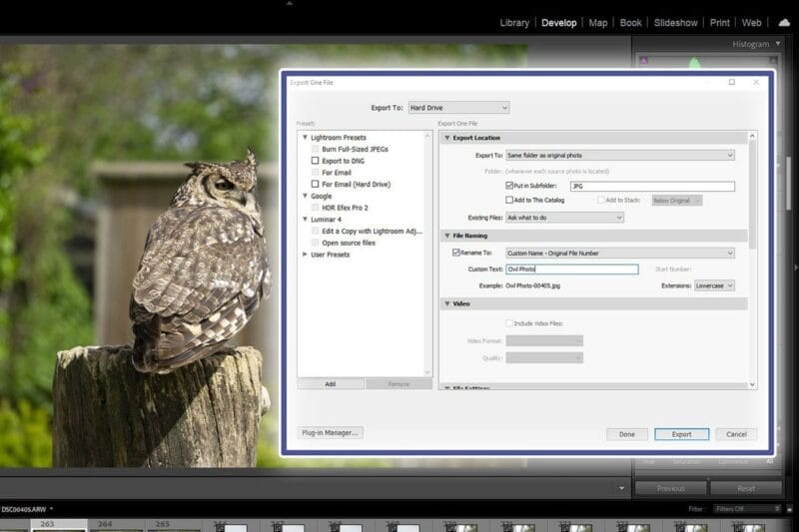Viewport: 799px width, 532px height.
Task: Collapse the Video section
Action: 446,303
